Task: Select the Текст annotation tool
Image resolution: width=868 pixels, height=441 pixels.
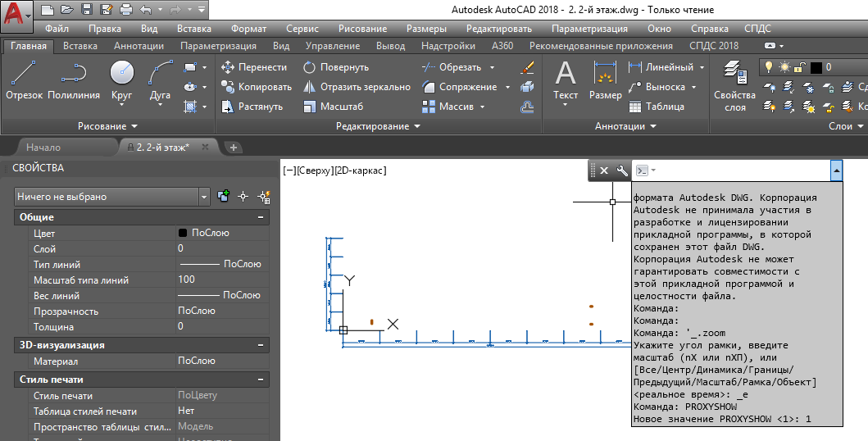Action: [x=566, y=80]
